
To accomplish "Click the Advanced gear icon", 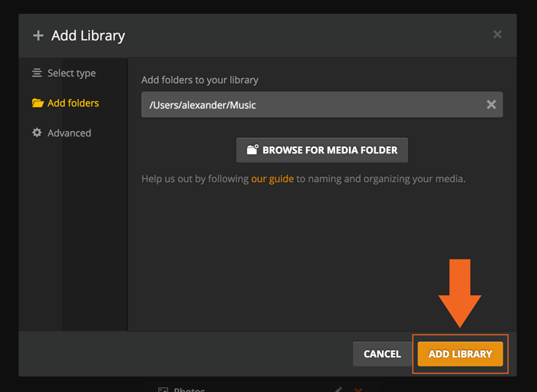I will (37, 133).
